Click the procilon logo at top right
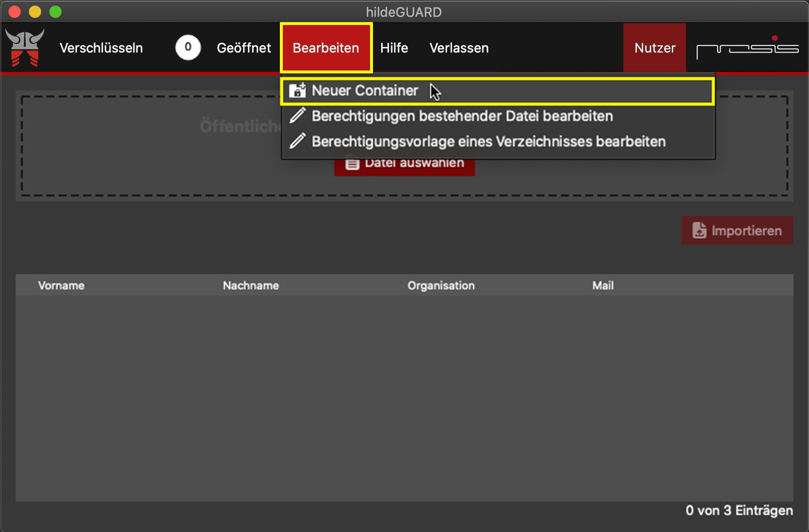809x532 pixels. (x=747, y=48)
